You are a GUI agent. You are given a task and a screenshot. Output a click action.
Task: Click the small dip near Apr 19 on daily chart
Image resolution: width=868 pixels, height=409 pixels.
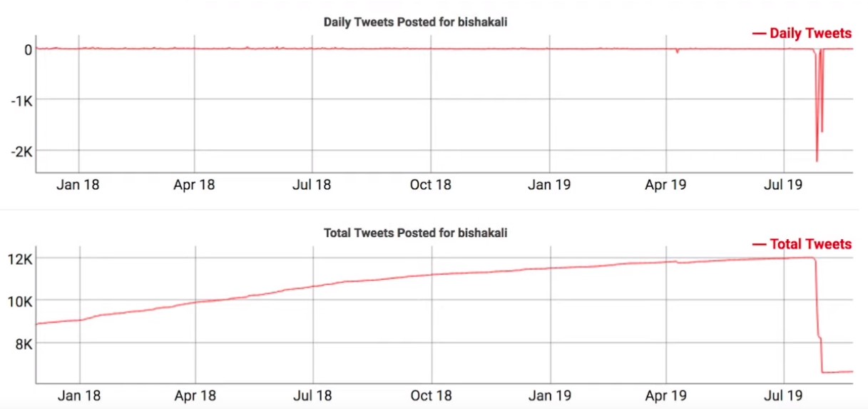click(677, 51)
